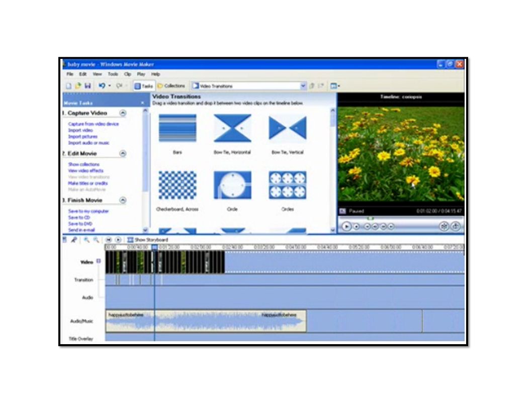Select the Bow Tie, Vertical transition

[288, 128]
